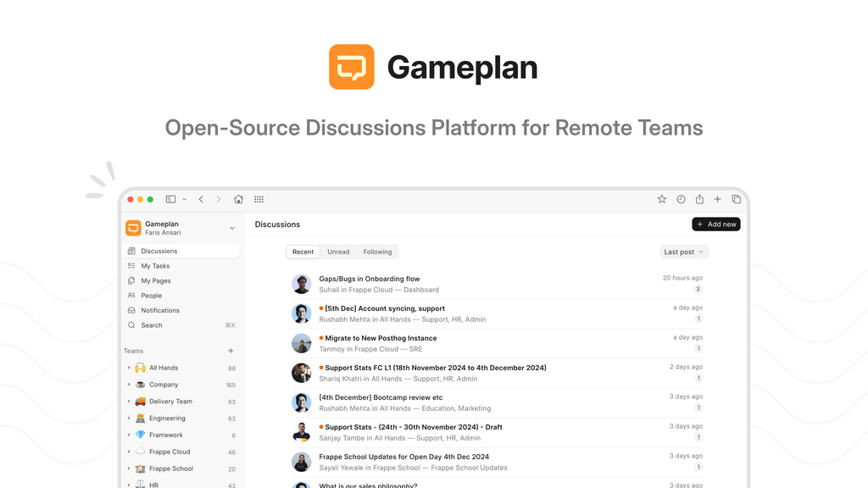
Task: Click the bookmark star icon
Action: tap(662, 199)
